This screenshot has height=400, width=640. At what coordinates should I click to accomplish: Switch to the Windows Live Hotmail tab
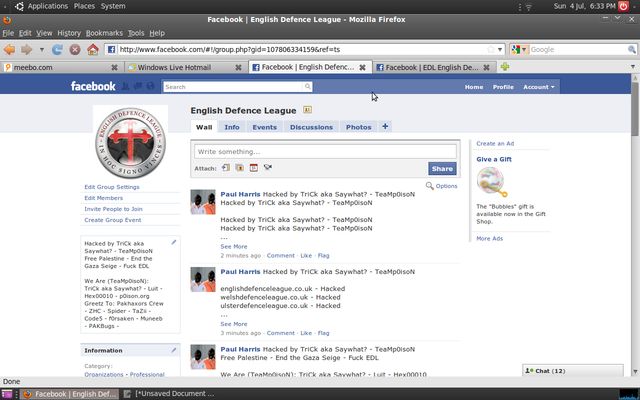pos(180,67)
